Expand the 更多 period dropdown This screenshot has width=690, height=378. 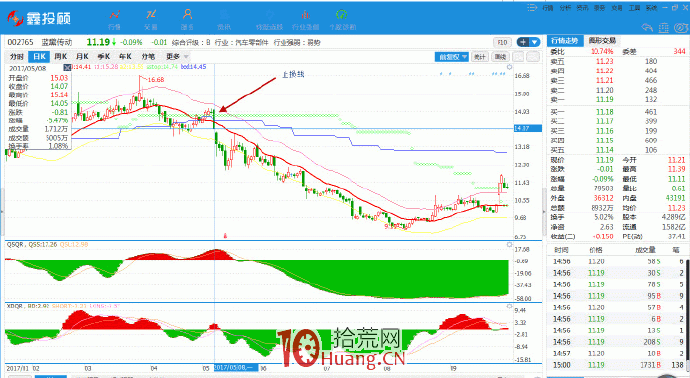tap(177, 57)
